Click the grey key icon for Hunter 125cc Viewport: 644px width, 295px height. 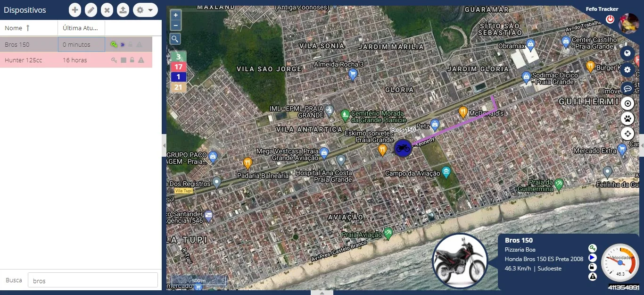coord(114,60)
